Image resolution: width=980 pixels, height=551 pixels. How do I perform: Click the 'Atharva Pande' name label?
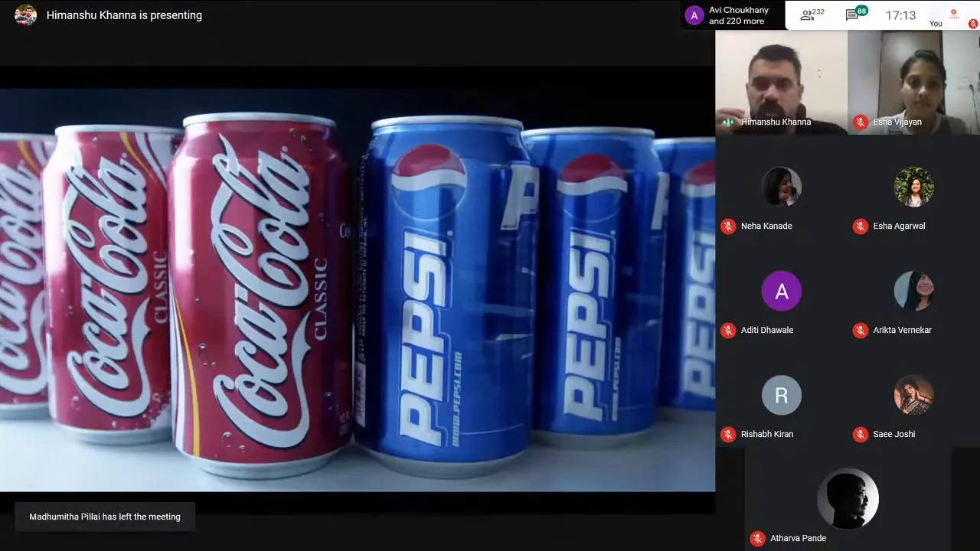[x=798, y=538]
